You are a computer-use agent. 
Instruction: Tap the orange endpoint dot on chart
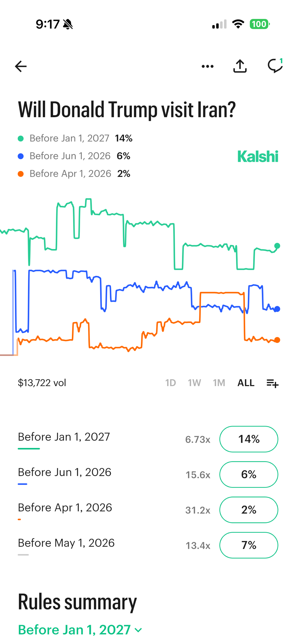pos(277,340)
